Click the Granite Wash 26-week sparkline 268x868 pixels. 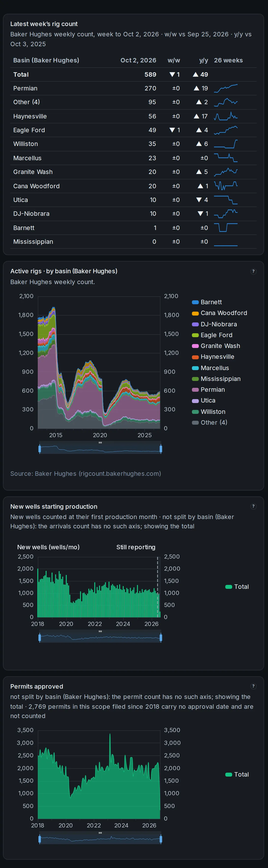(x=226, y=172)
